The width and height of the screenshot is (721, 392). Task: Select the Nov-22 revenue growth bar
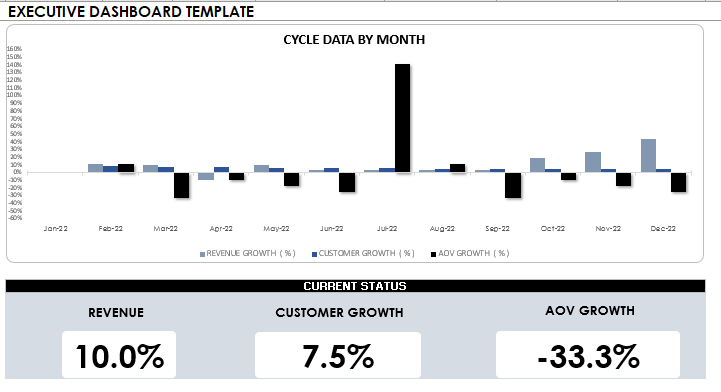pyautogui.click(x=593, y=162)
